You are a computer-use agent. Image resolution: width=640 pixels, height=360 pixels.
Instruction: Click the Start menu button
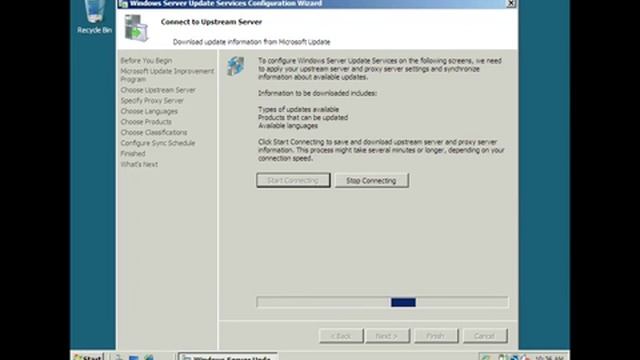[x=88, y=356]
